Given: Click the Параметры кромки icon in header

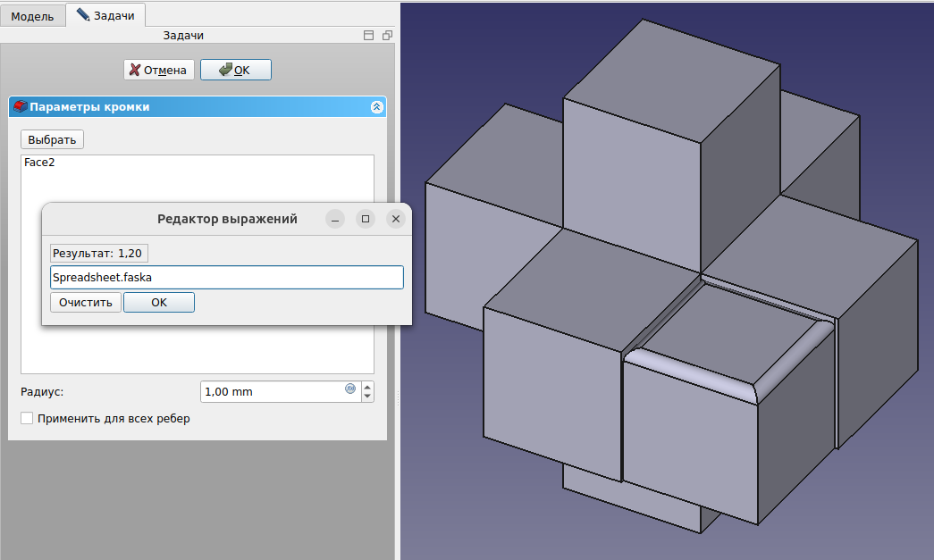Looking at the screenshot, I should click(21, 106).
